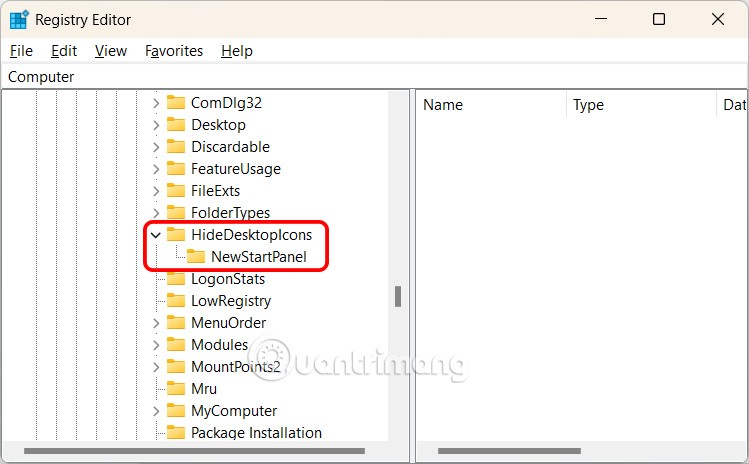Viewport: 749px width, 464px height.
Task: Click the ComDlg32 folder icon
Action: (x=176, y=103)
